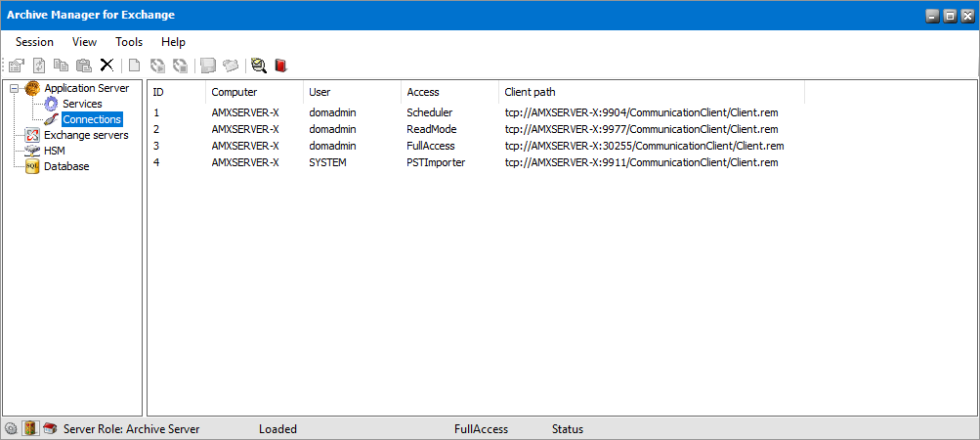Click the red book Help icon
This screenshot has height=440, width=980.
tap(280, 66)
